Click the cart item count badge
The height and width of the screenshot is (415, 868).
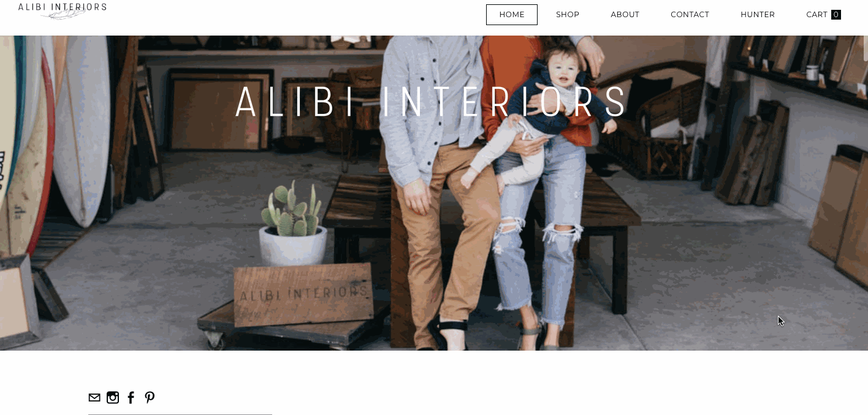click(836, 15)
